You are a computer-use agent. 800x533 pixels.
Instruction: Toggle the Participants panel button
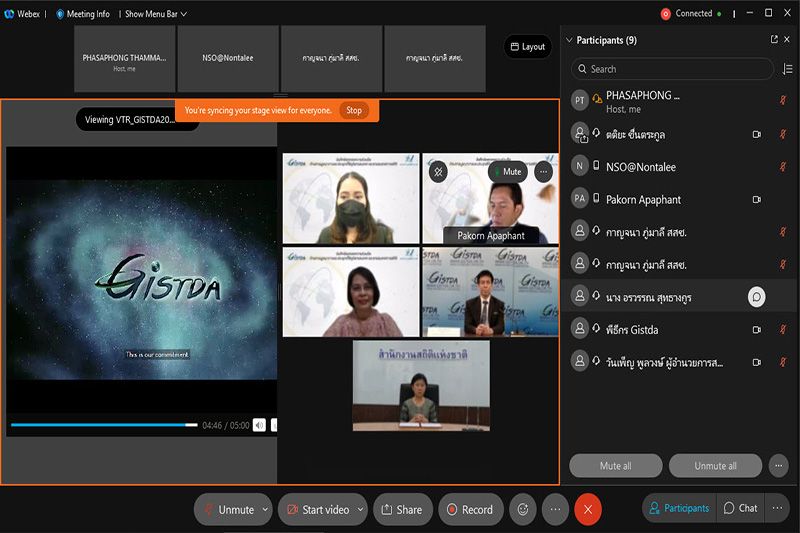tap(679, 508)
